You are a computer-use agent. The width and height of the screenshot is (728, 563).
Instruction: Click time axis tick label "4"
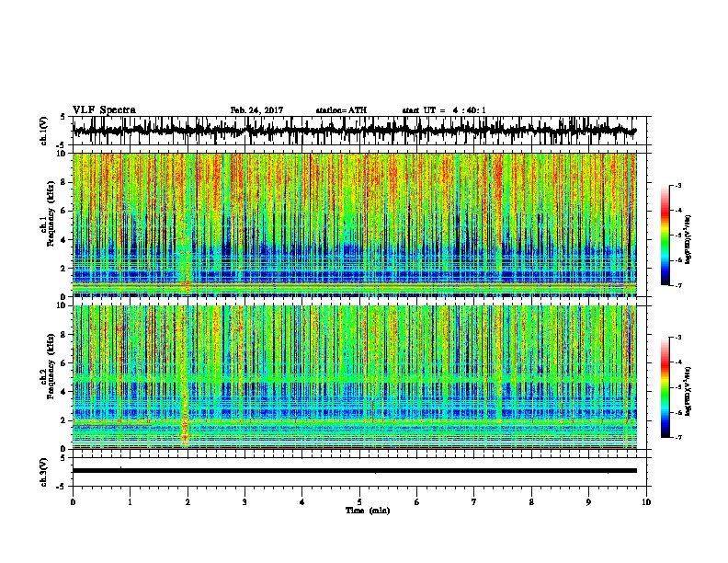pyautogui.click(x=302, y=502)
